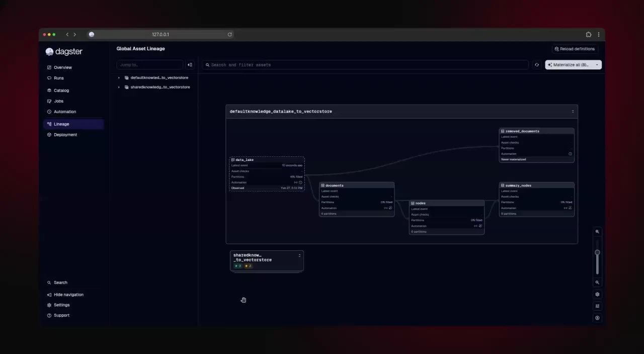Click removed_documents asset node title
The height and width of the screenshot is (354, 644).
(x=522, y=131)
